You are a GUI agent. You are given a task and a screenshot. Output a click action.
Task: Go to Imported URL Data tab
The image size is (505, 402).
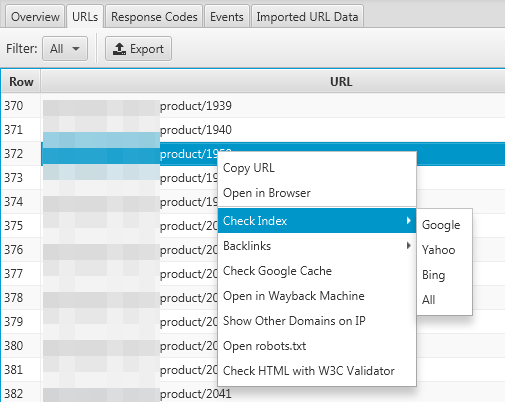click(307, 17)
